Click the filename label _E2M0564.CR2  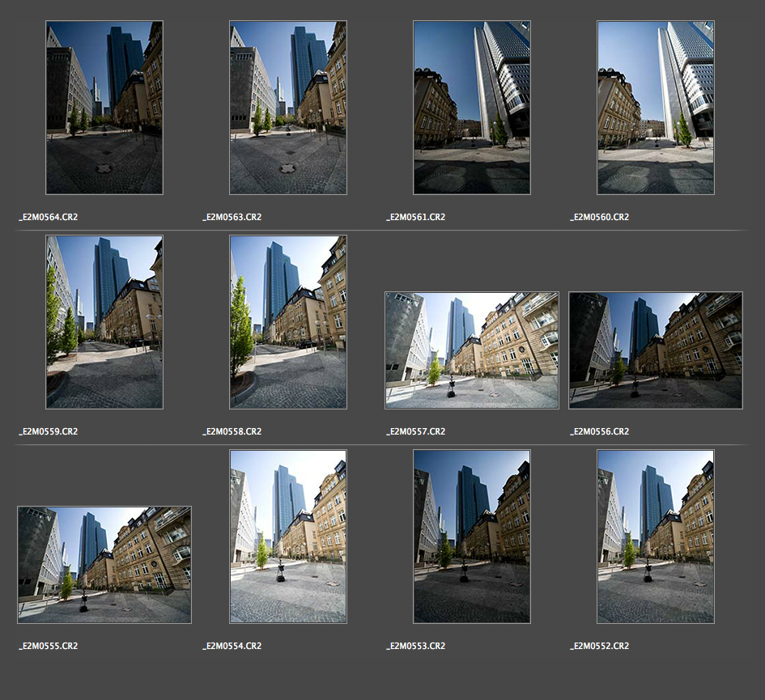point(49,217)
